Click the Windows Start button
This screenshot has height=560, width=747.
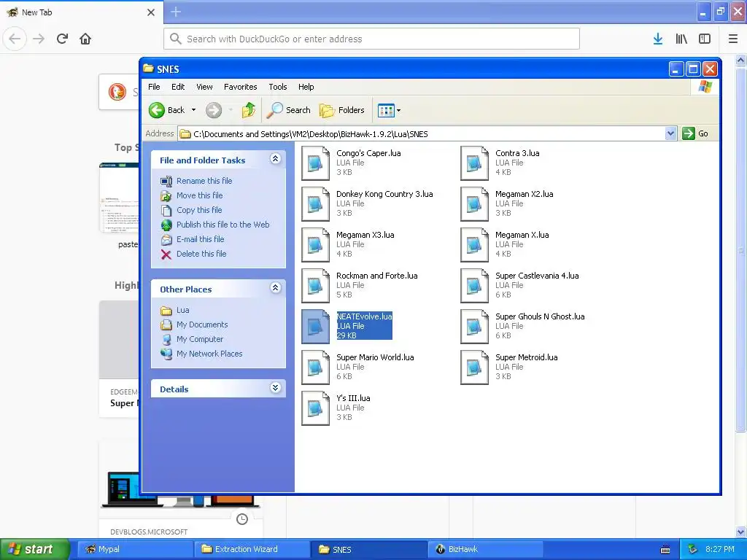point(35,549)
